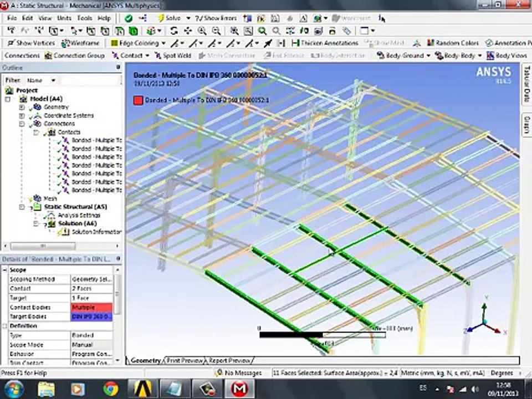The width and height of the screenshot is (532, 399).
Task: Open the Tools menu
Action: coord(84,18)
